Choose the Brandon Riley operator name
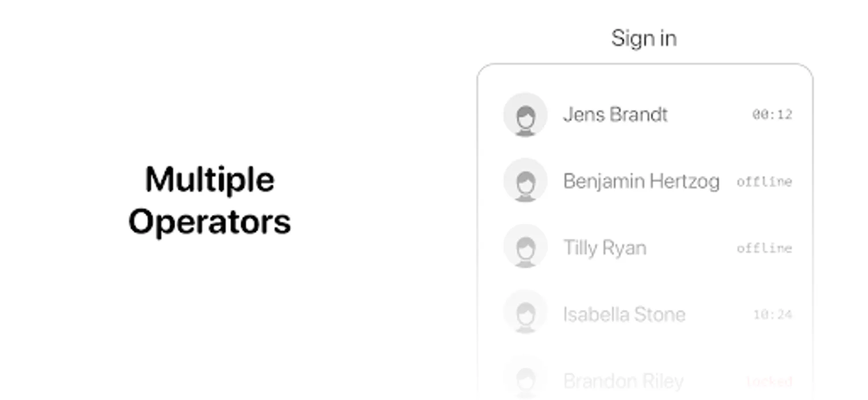Screen dimensions: 868x400 623,381
